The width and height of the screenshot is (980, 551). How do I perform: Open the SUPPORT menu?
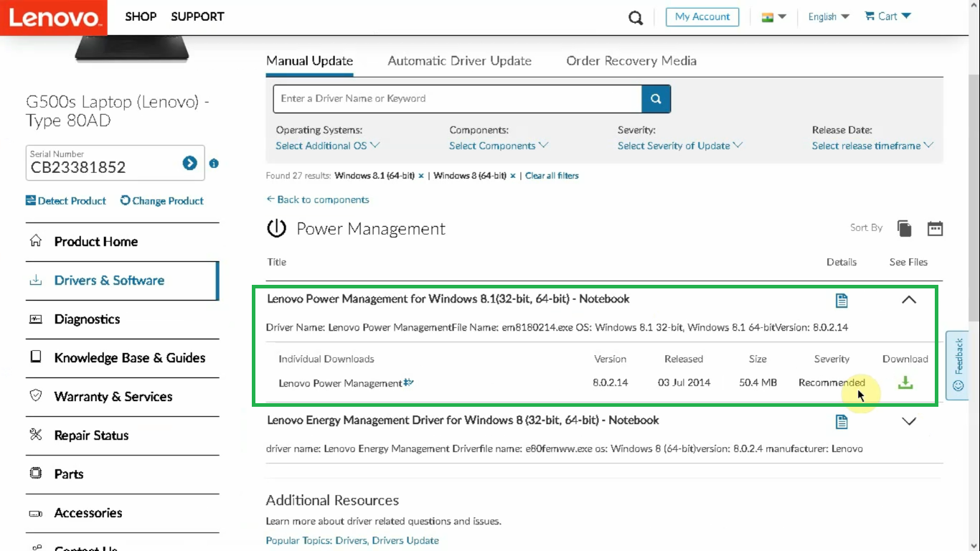point(197,17)
